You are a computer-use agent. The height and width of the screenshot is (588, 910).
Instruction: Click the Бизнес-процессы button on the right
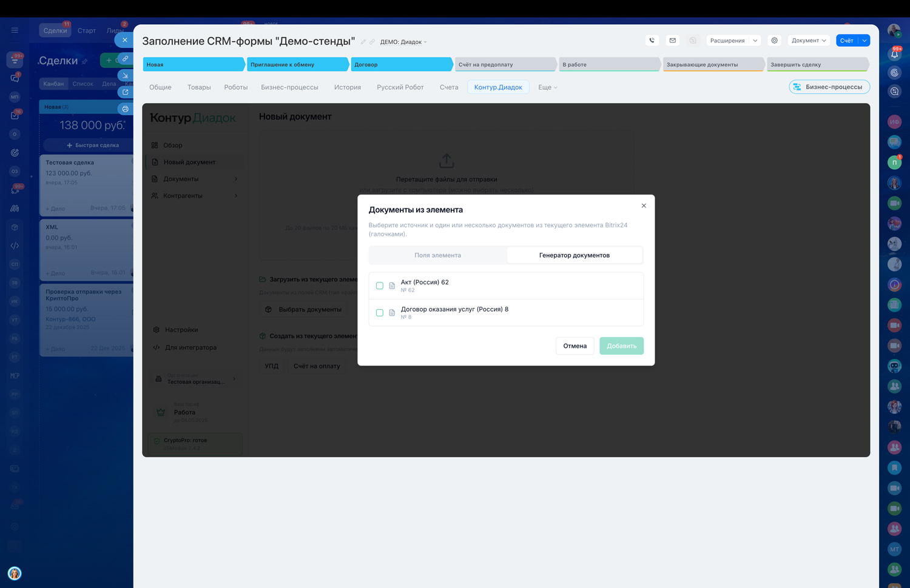829,87
